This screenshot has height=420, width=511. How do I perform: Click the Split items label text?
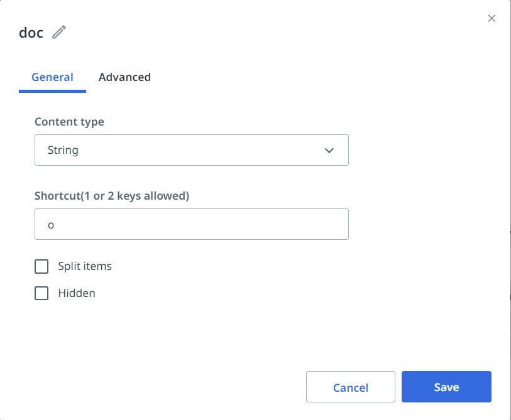tap(85, 266)
